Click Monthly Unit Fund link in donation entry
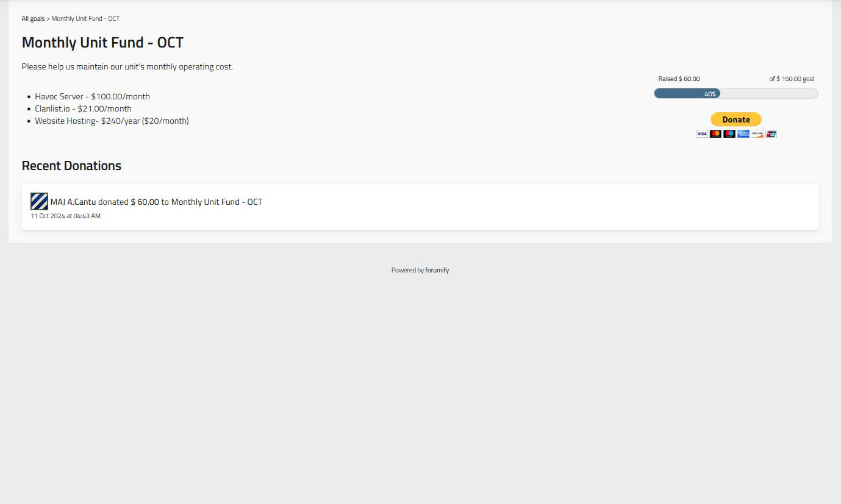The width and height of the screenshot is (841, 504). [217, 202]
